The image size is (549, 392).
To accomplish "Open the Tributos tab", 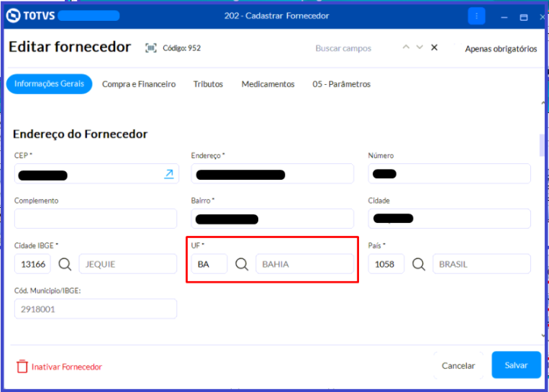I will pyautogui.click(x=209, y=84).
